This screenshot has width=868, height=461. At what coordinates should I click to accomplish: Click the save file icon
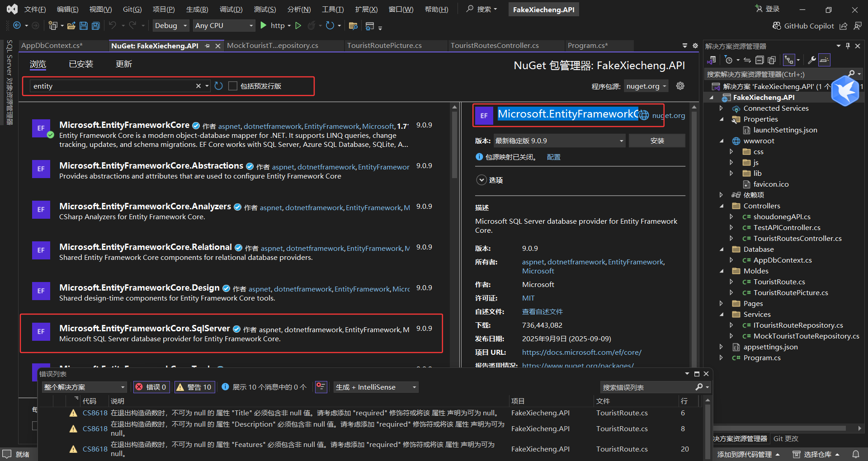coord(84,26)
